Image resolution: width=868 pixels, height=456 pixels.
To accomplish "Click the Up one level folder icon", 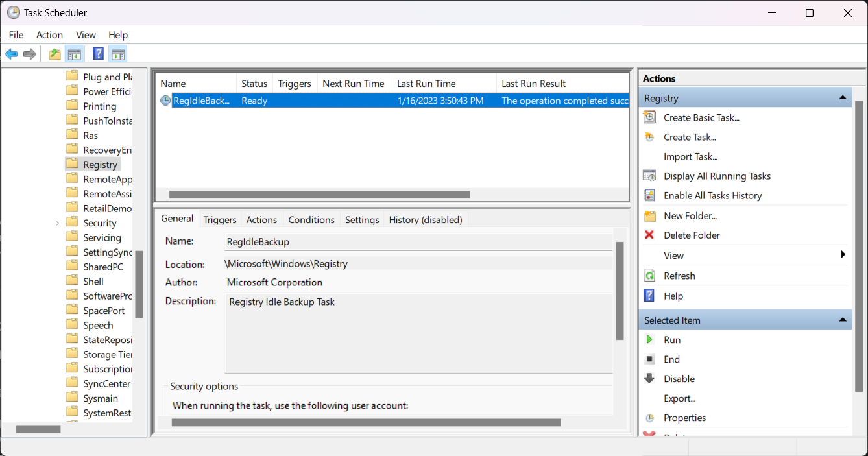I will click(55, 54).
